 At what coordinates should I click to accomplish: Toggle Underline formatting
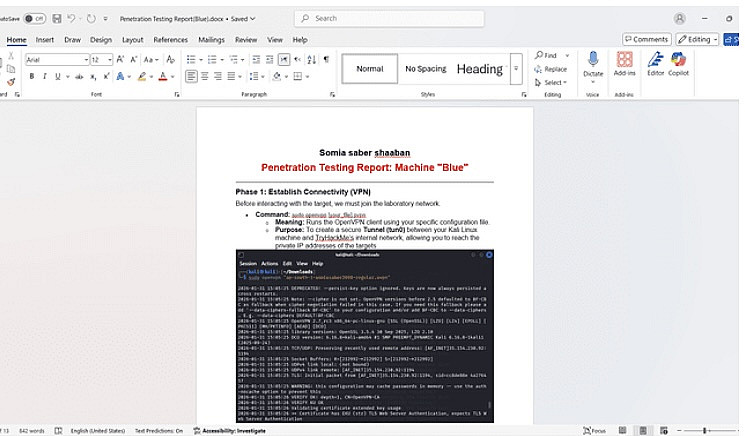pos(58,76)
